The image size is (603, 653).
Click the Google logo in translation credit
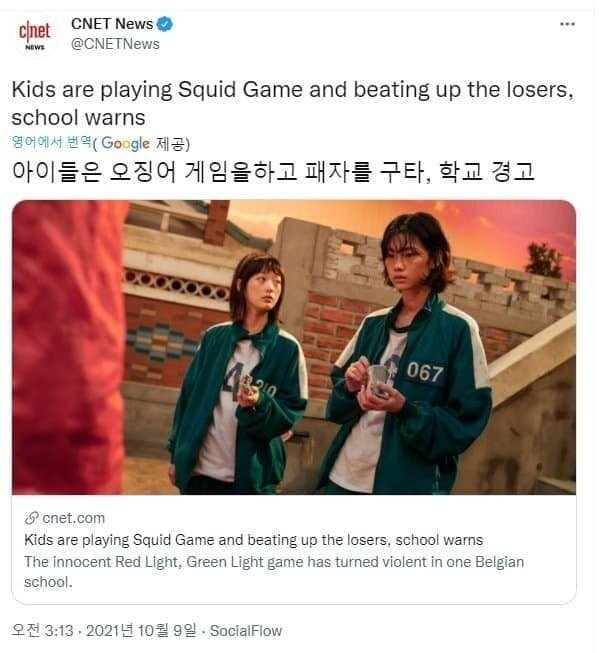point(125,144)
